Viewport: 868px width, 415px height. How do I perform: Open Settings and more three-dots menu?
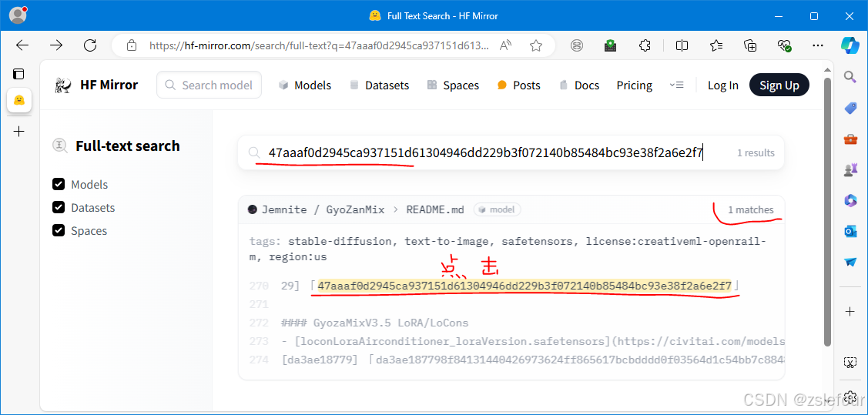tap(818, 45)
